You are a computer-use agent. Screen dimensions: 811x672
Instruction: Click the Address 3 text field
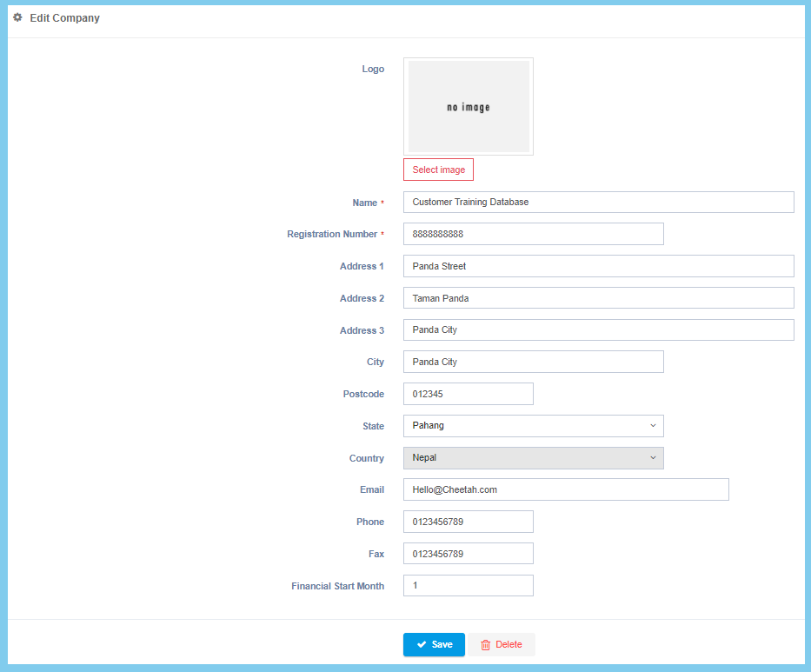tap(598, 330)
